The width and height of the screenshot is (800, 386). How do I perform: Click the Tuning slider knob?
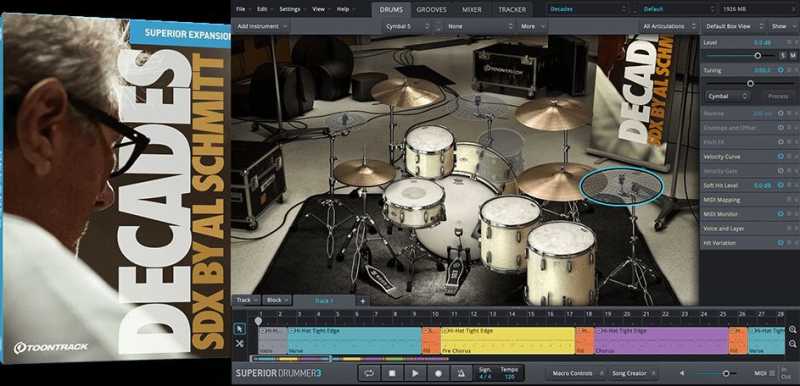pos(750,83)
